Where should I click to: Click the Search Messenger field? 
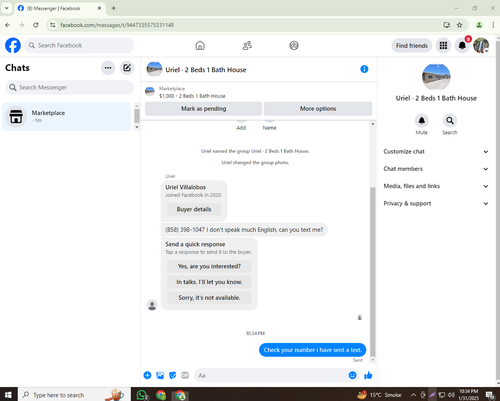[69, 87]
